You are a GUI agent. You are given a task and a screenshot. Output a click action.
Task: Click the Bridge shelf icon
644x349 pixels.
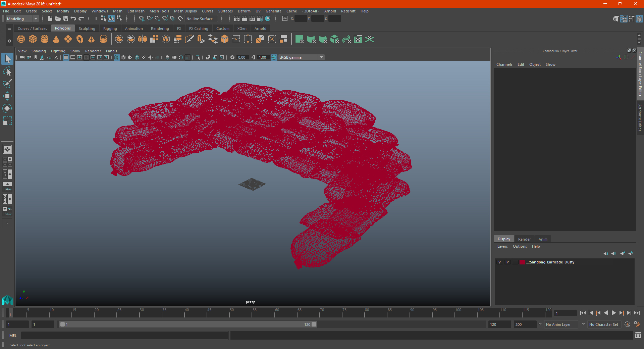[213, 39]
